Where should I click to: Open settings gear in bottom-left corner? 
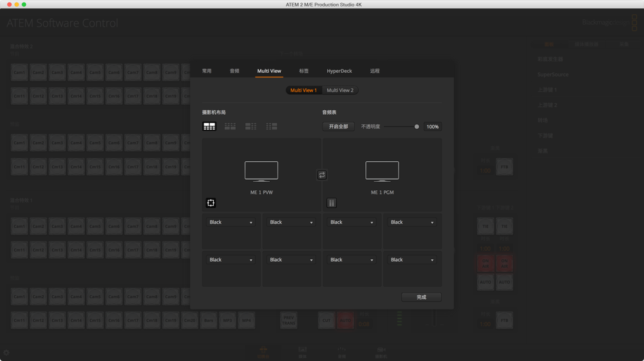pos(6,353)
